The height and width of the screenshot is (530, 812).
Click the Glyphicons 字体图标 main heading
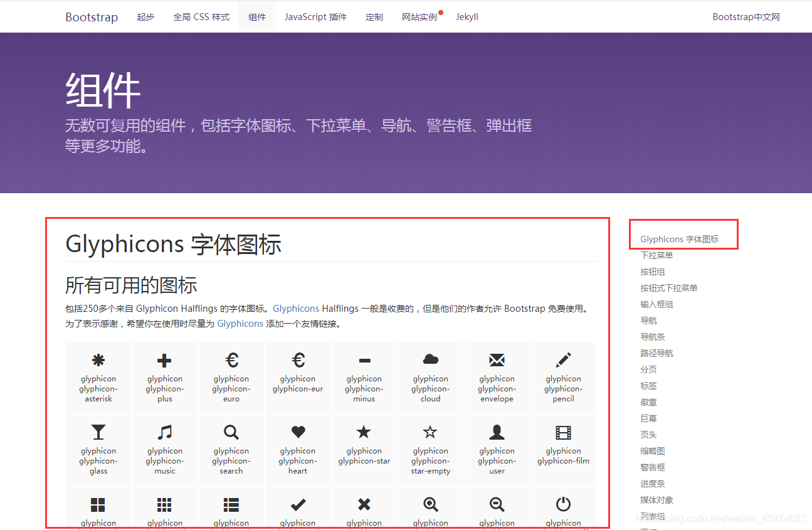[173, 244]
